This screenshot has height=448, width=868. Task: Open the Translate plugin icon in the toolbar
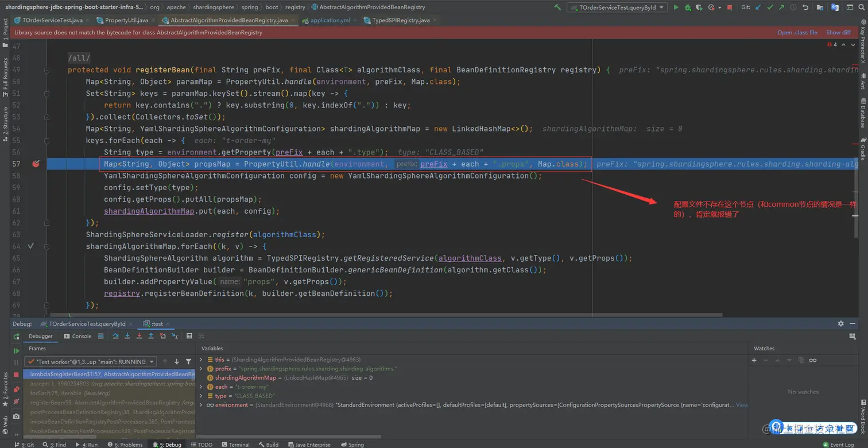pyautogui.click(x=835, y=7)
